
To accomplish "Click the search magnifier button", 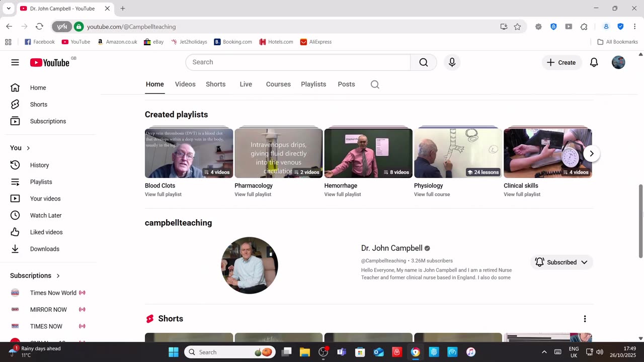I will click(424, 62).
